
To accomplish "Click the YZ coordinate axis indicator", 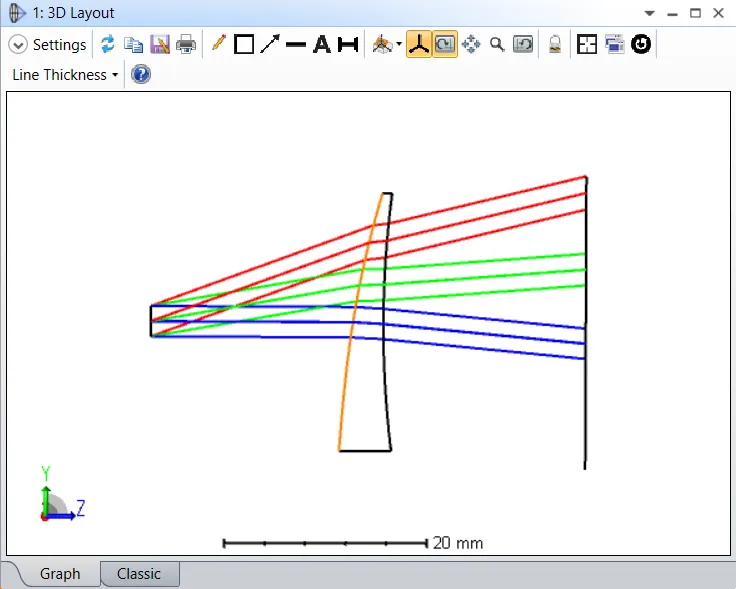I will coord(62,494).
